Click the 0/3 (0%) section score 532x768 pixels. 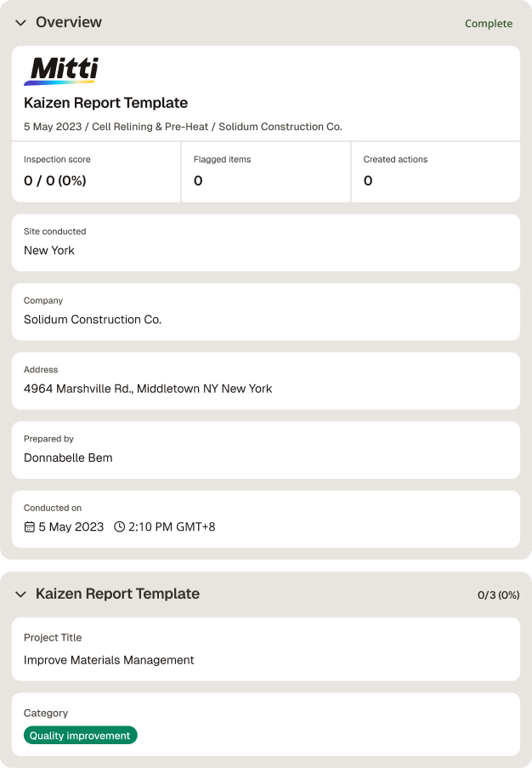[498, 594]
